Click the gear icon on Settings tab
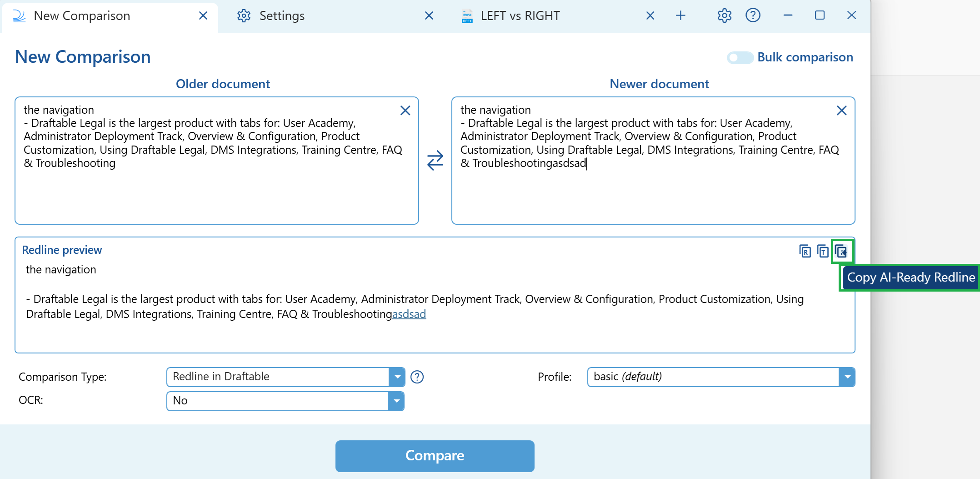The width and height of the screenshot is (980, 479). pyautogui.click(x=244, y=16)
